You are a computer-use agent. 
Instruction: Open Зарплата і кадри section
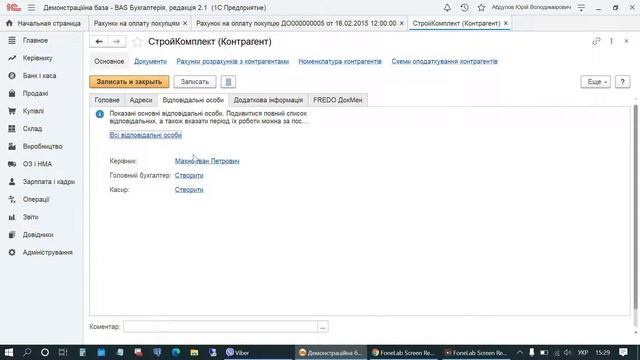[x=49, y=182]
